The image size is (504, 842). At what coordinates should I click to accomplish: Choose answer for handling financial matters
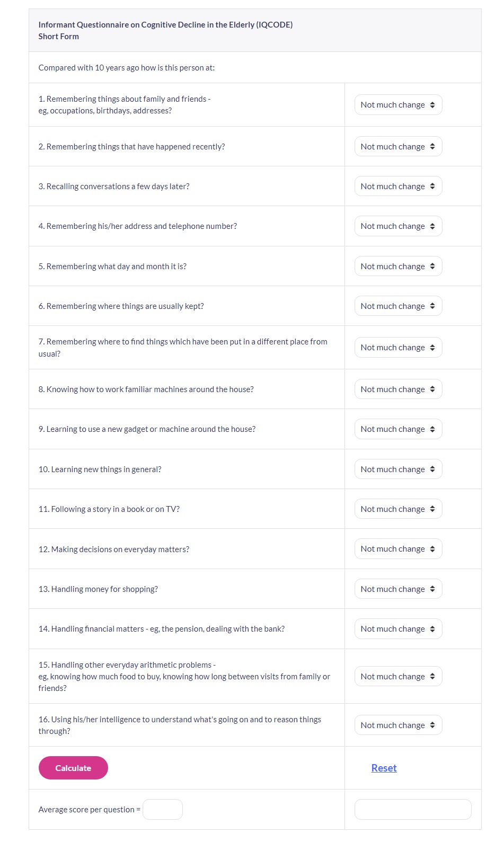point(398,629)
